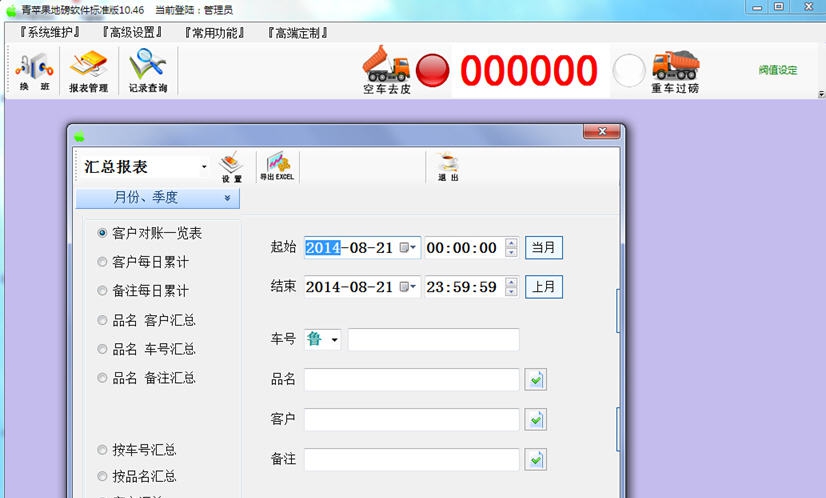Click the start time spinner arrows
The image size is (826, 498).
(x=511, y=248)
